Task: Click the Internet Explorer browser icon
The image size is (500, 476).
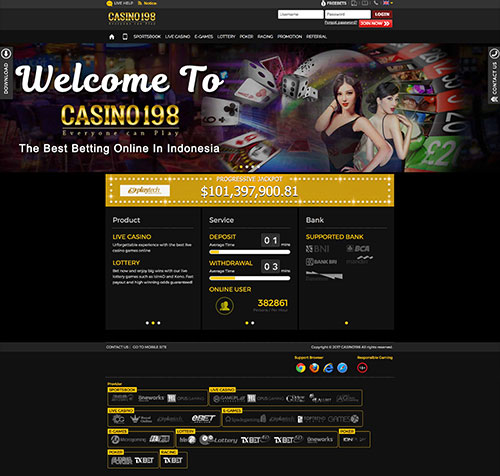Action: click(x=328, y=368)
